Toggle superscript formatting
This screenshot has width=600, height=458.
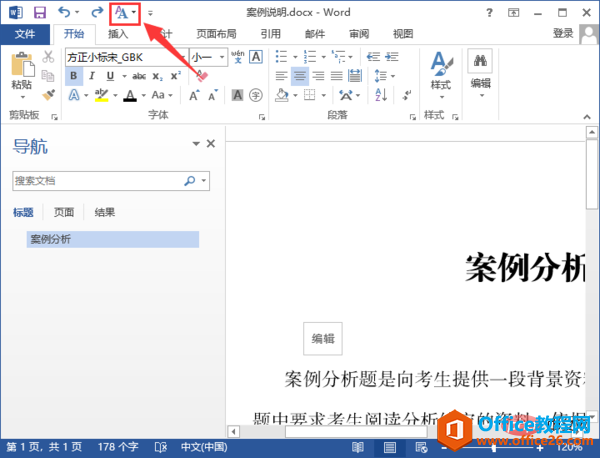[176, 76]
